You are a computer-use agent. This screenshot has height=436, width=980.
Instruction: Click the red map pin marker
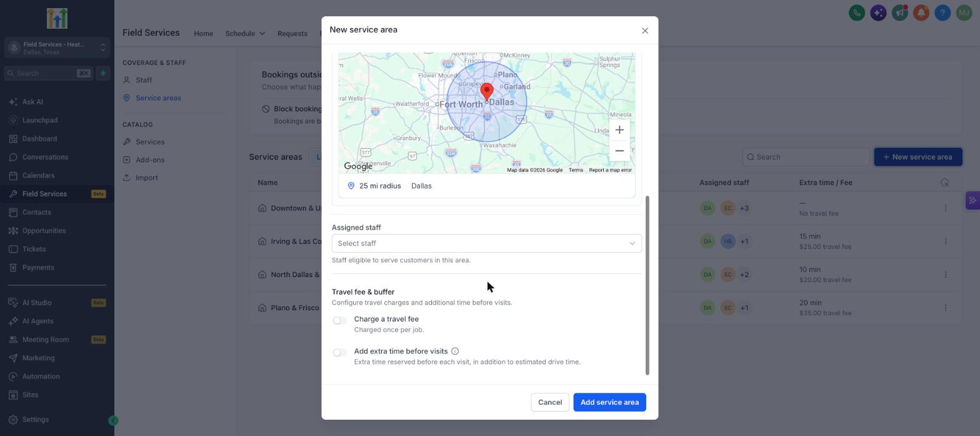pyautogui.click(x=487, y=93)
